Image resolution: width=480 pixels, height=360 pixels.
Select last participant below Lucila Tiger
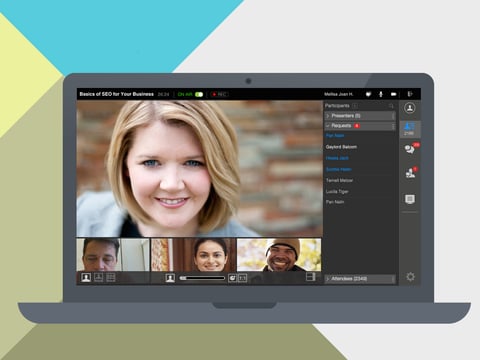pos(335,202)
